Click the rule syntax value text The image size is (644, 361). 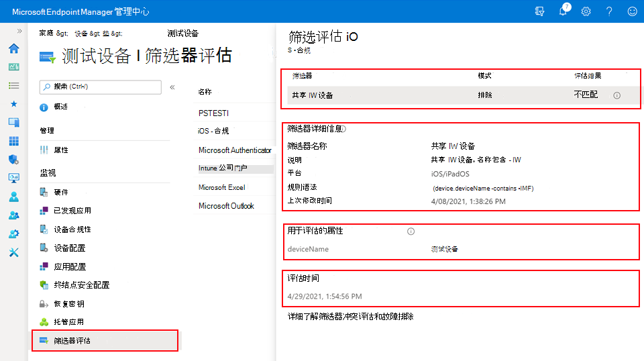coord(483,189)
